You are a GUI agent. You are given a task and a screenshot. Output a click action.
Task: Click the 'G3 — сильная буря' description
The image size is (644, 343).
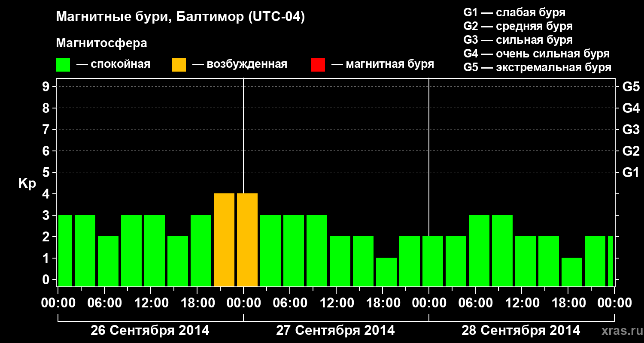518,40
